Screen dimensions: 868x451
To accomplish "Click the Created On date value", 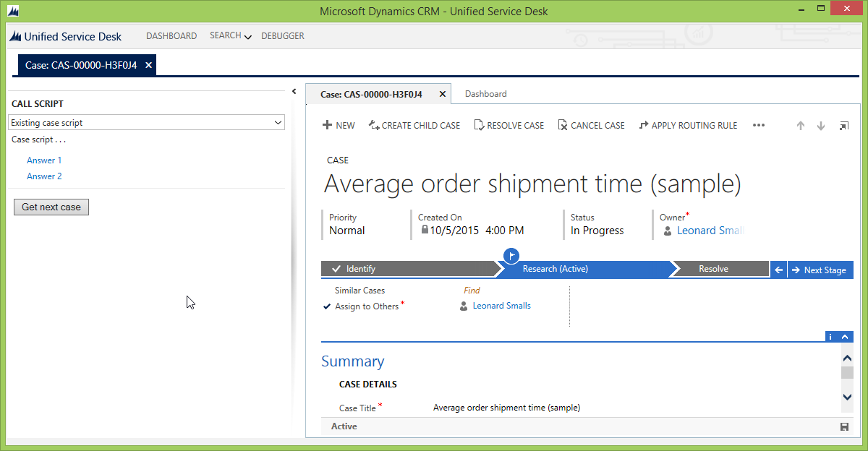I will pyautogui.click(x=477, y=231).
